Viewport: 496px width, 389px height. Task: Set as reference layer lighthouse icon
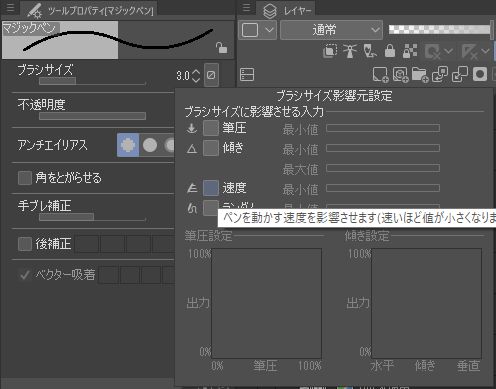(x=350, y=51)
